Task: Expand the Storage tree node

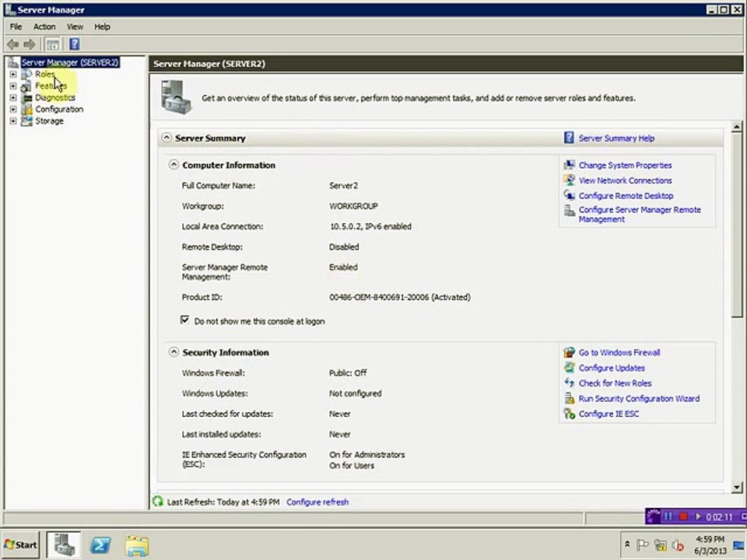Action: (13, 121)
